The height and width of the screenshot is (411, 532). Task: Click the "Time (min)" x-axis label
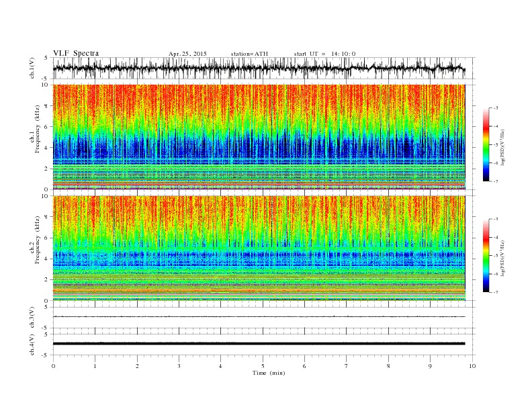coord(269,373)
